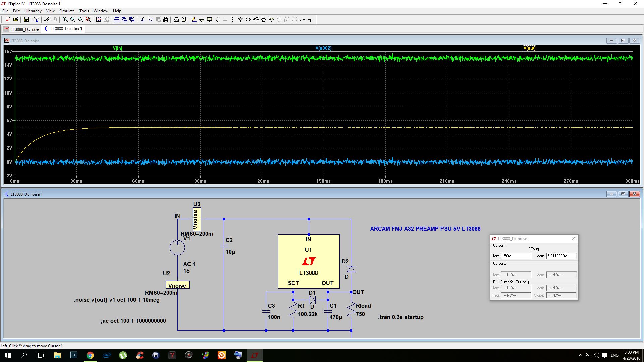Click the Halt simulation hand icon
The image size is (644, 362).
[55, 20]
